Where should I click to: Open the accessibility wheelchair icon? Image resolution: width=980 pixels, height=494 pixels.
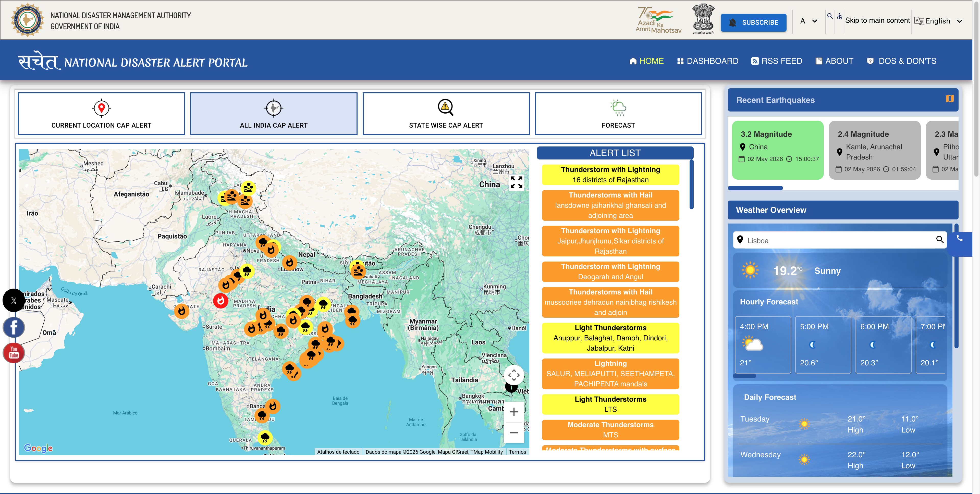pyautogui.click(x=839, y=16)
